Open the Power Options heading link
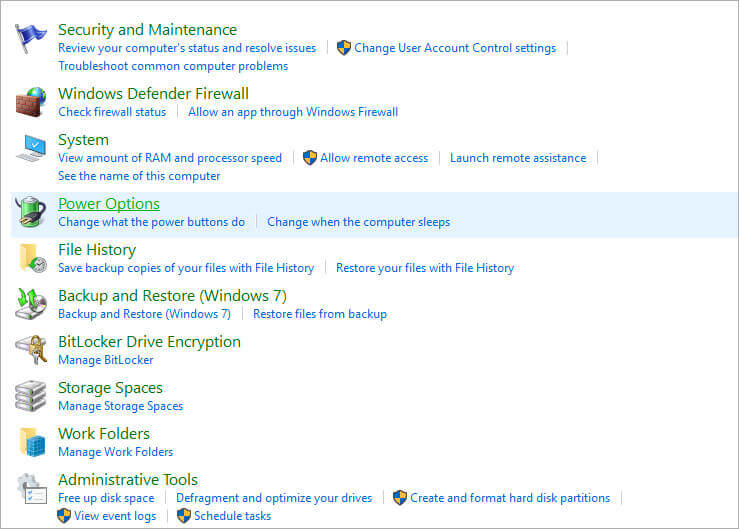This screenshot has width=739, height=529. tap(109, 204)
